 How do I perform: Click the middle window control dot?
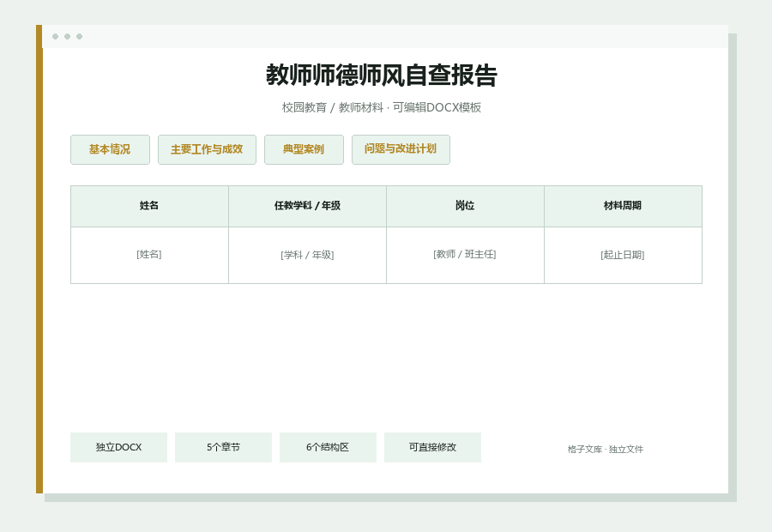(68, 36)
